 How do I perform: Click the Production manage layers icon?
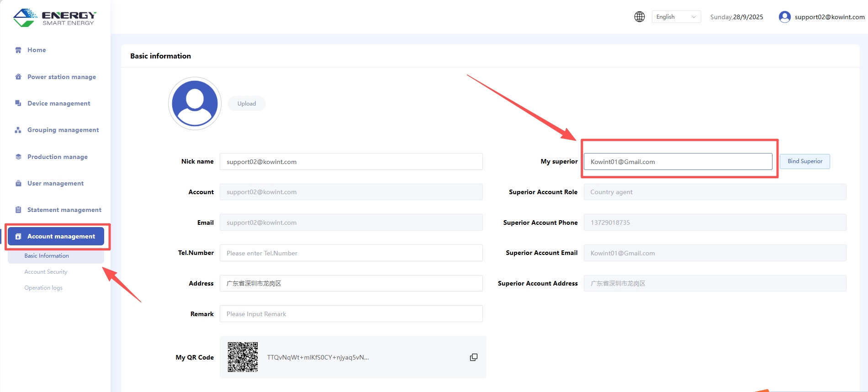tap(18, 157)
